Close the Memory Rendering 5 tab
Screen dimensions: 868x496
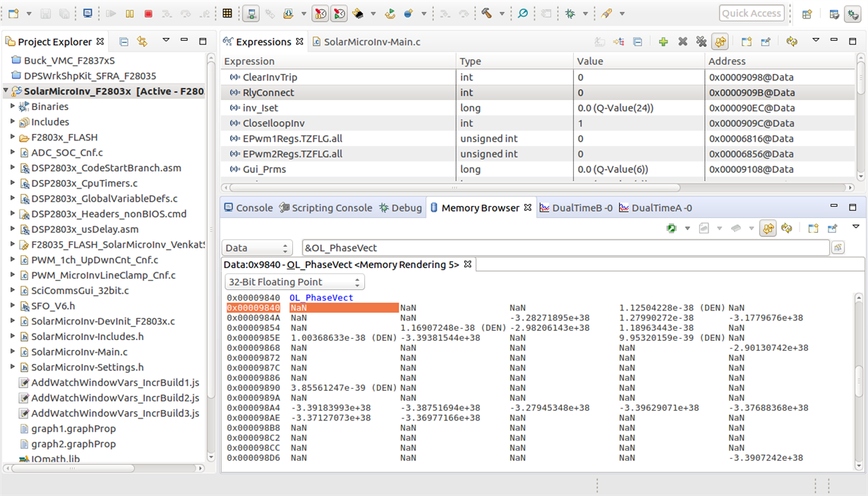(x=467, y=264)
